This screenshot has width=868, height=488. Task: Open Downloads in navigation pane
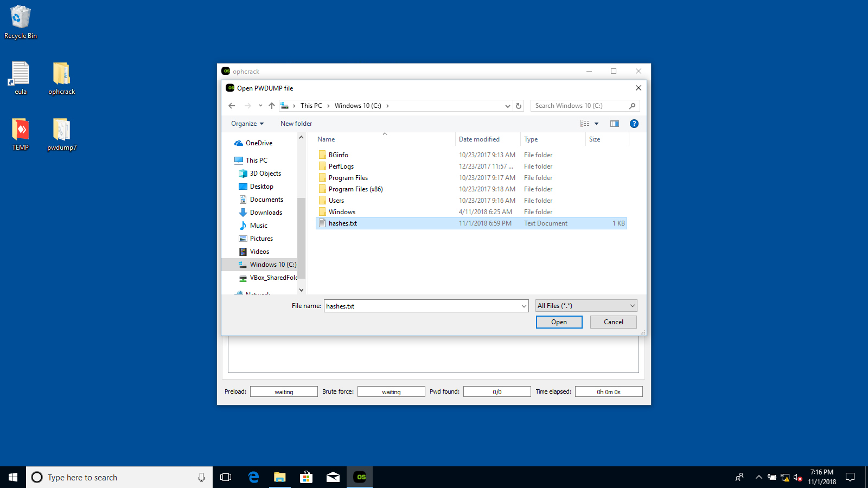point(260,213)
